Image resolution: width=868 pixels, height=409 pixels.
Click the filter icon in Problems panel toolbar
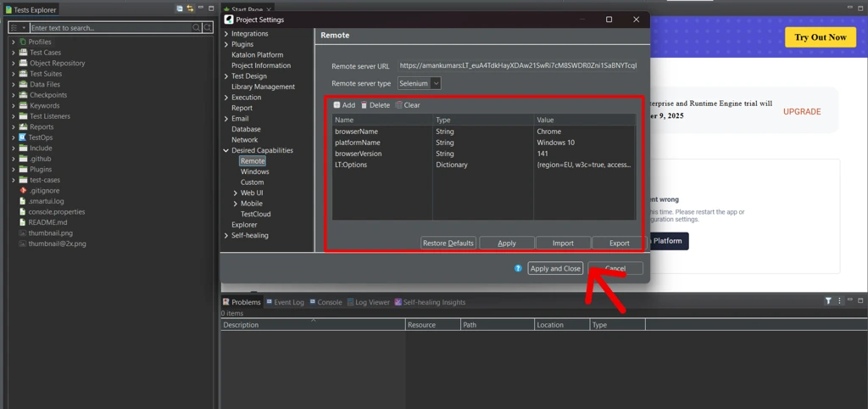(828, 301)
